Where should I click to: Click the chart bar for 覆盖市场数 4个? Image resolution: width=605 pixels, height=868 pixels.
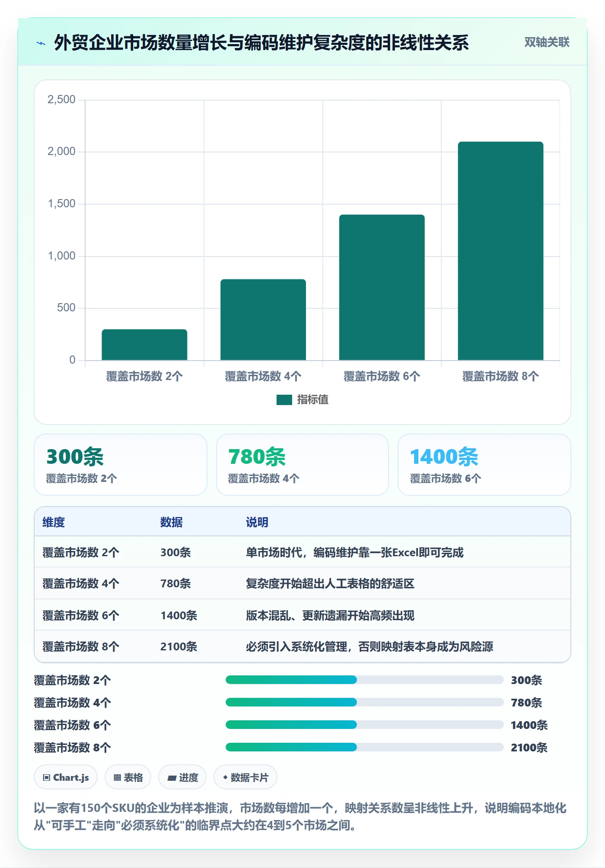(263, 320)
